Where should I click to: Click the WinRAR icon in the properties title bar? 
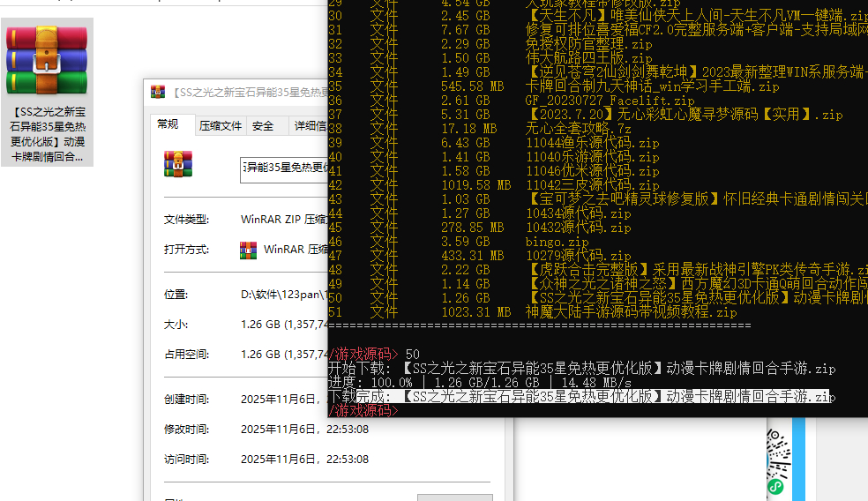[x=158, y=92]
